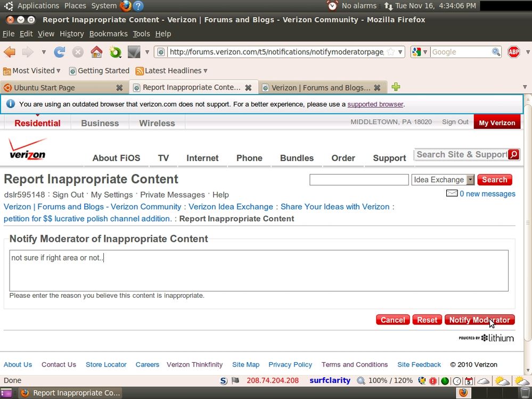Close the Verizon Forums and Blogs tab
This screenshot has width=532, height=399.
click(x=377, y=87)
